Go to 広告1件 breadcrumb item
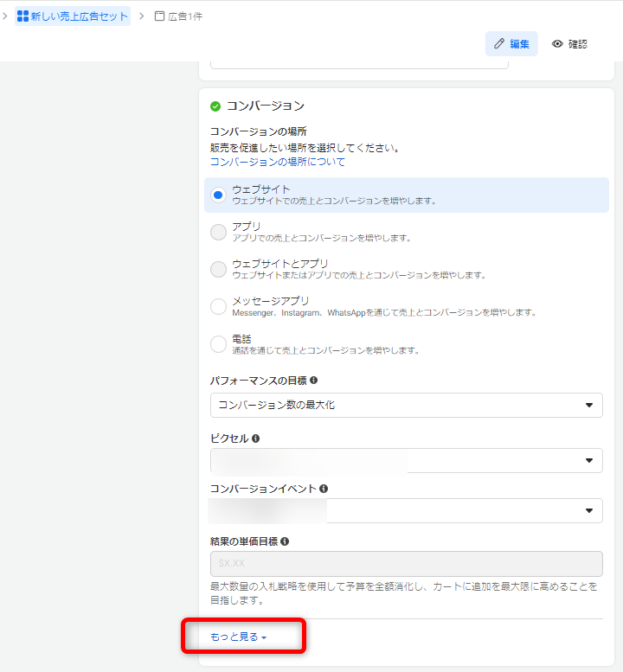 (x=185, y=16)
